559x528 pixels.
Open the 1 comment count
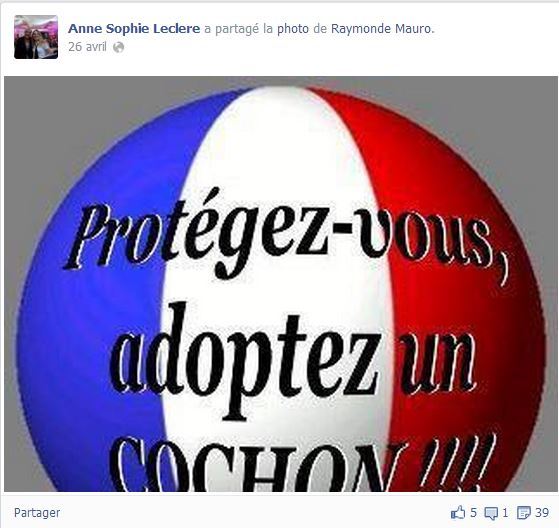(x=505, y=513)
